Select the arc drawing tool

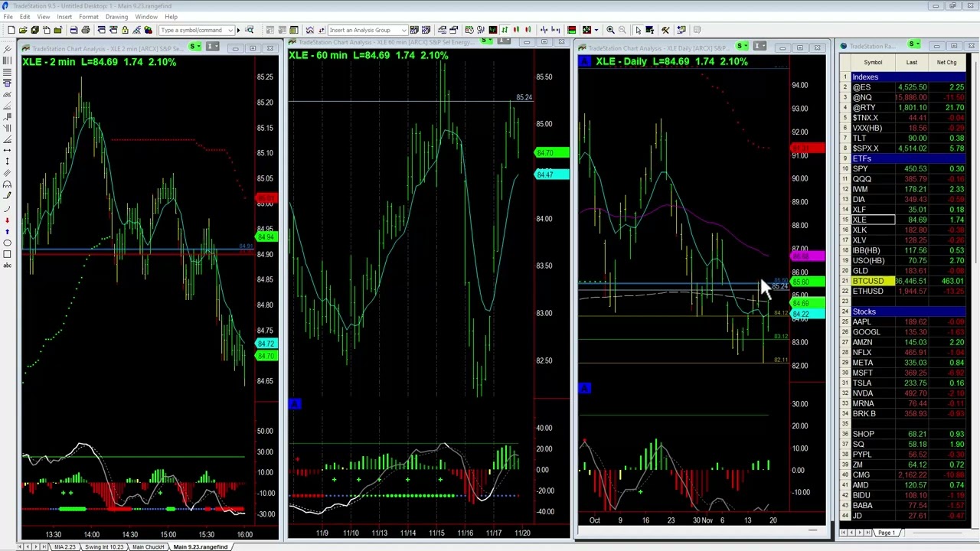click(x=7, y=209)
